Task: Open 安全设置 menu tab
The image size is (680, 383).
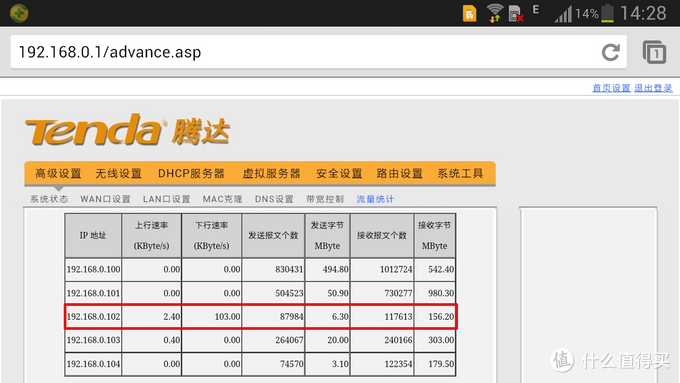Action: (x=339, y=173)
